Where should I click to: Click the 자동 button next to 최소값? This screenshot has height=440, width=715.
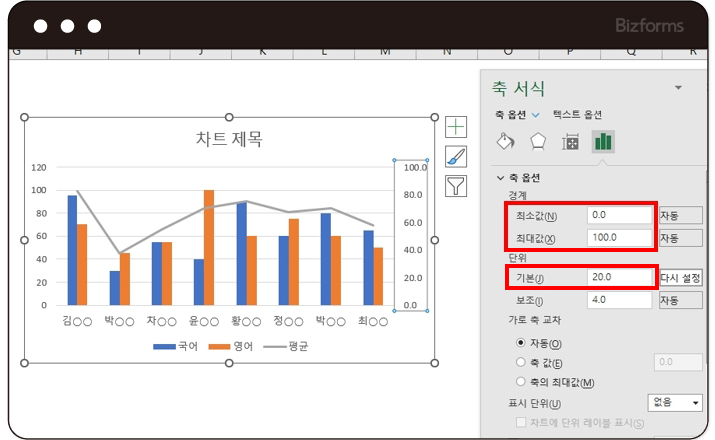(680, 215)
